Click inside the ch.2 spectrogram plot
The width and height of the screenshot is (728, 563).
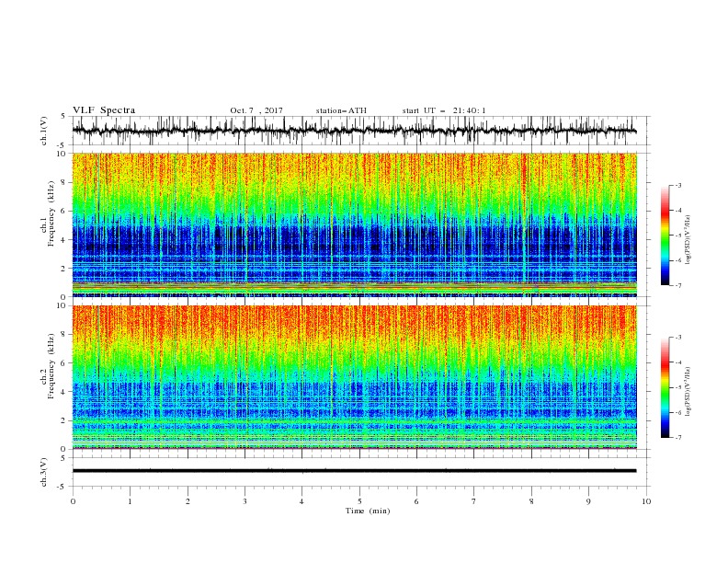pos(354,377)
